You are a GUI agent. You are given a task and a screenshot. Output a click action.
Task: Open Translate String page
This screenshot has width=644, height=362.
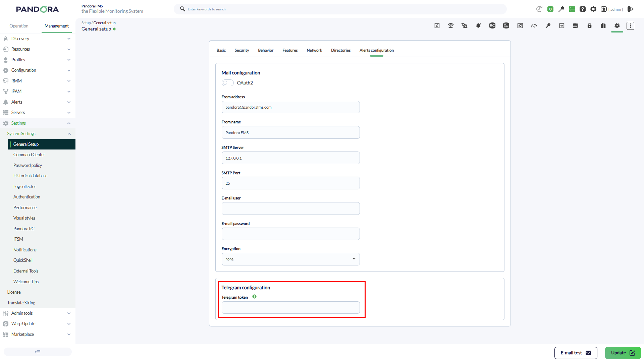point(21,303)
